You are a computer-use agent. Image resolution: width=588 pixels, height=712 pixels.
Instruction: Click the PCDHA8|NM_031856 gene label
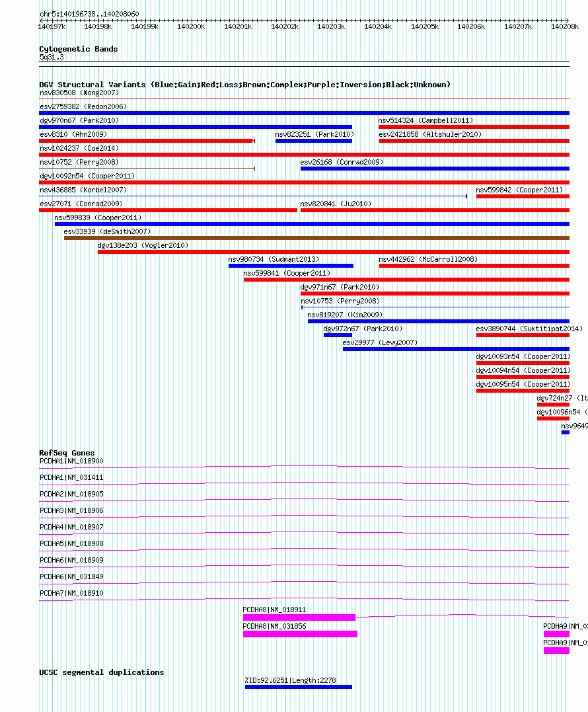point(274,626)
